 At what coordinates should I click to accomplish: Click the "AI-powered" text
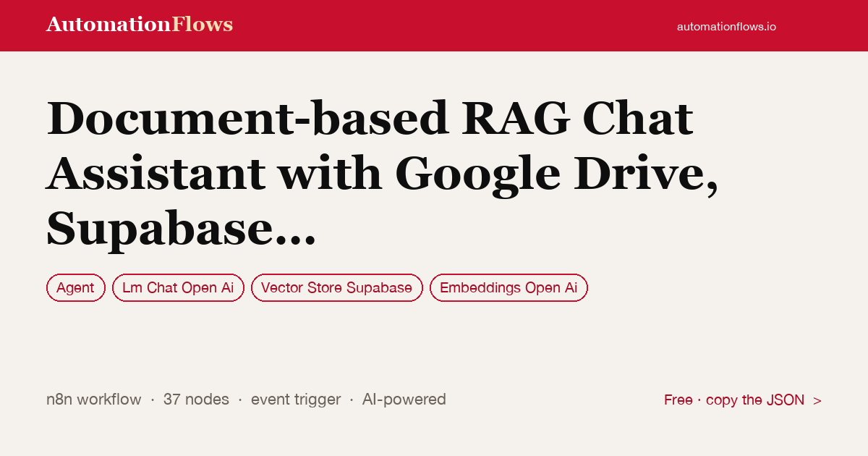(404, 400)
